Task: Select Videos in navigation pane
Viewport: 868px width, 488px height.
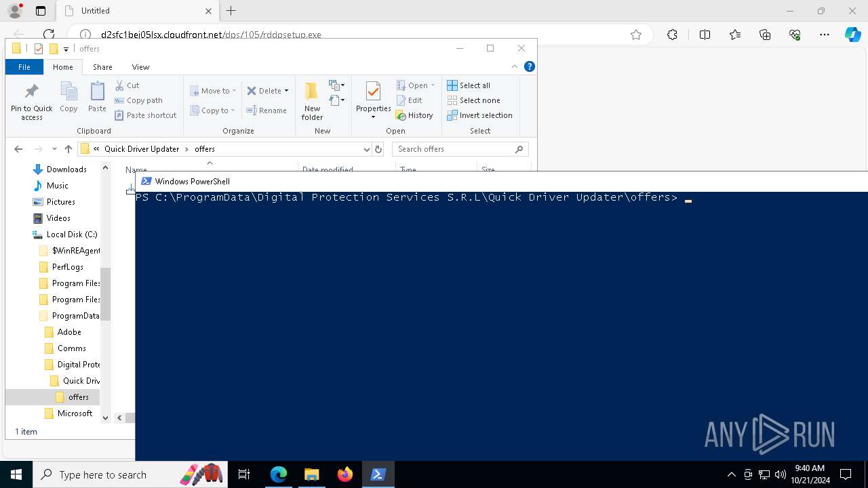Action: click(58, 218)
